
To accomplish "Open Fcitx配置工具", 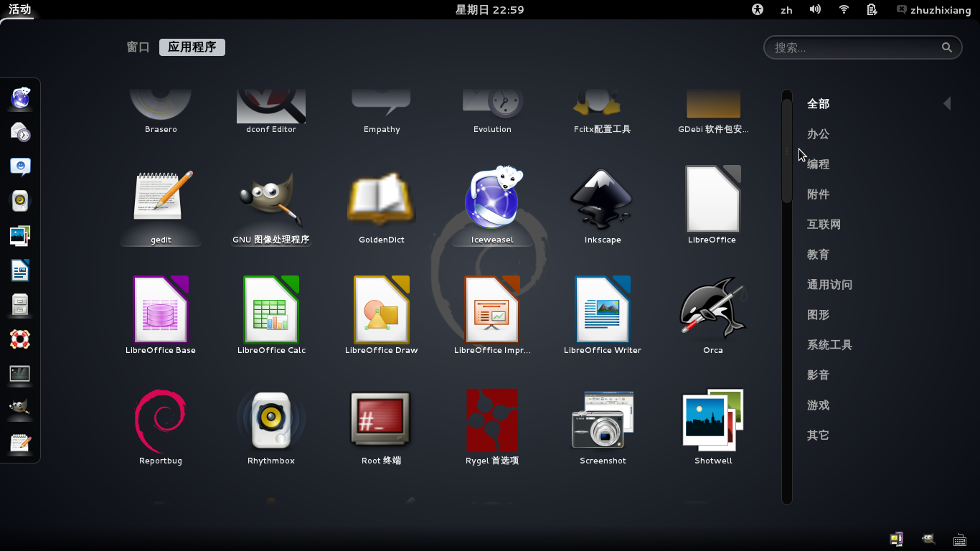I will [x=603, y=111].
